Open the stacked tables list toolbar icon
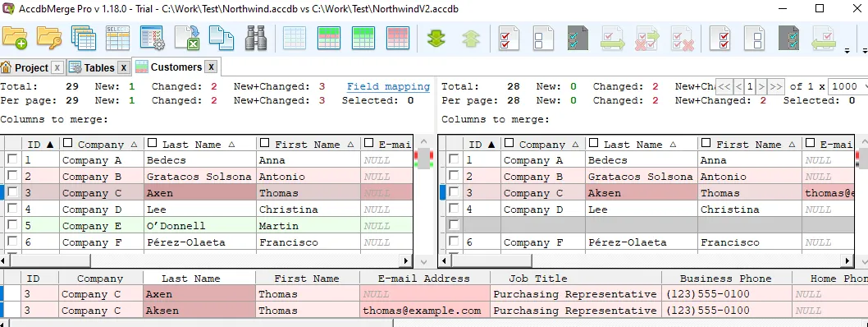 click(x=84, y=38)
